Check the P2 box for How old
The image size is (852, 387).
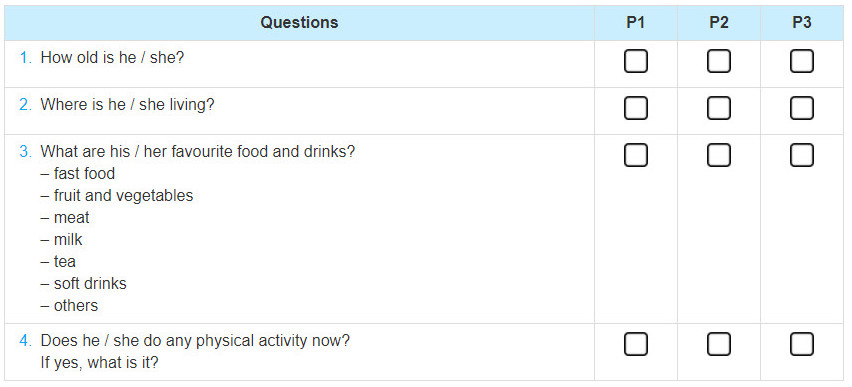718,61
